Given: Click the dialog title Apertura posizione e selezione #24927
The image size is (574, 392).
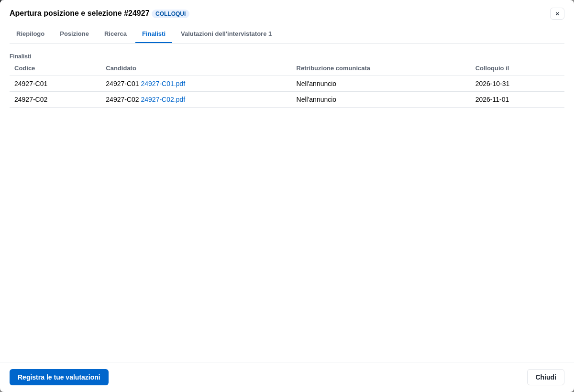Looking at the screenshot, I should pyautogui.click(x=79, y=13).
